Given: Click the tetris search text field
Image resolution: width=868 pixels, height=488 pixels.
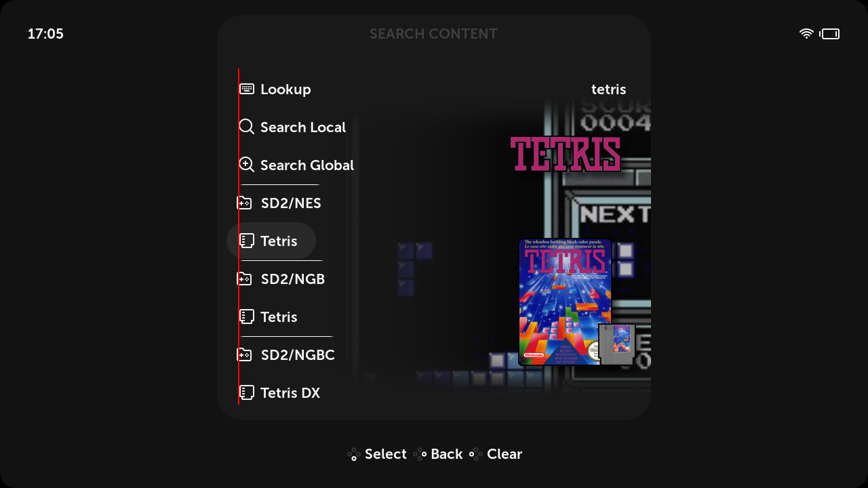Looking at the screenshot, I should pyautogui.click(x=609, y=89).
